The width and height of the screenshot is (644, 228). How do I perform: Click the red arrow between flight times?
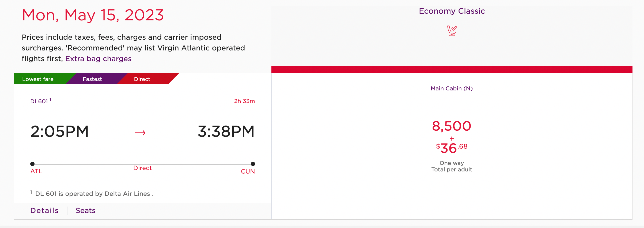[x=140, y=133]
